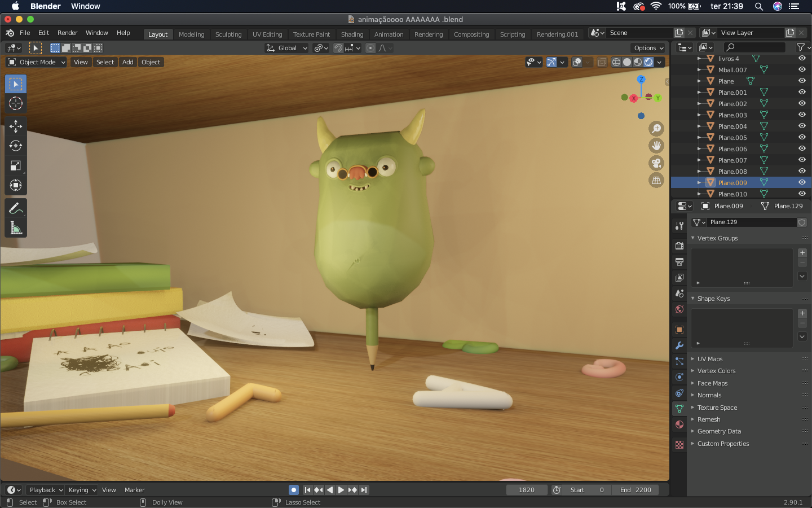
Task: Activate the 3D Cursor tool
Action: pyautogui.click(x=16, y=103)
